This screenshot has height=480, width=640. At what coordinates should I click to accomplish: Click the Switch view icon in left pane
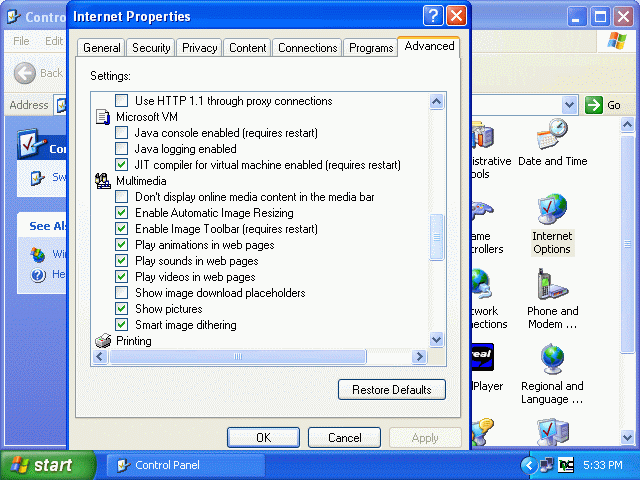pyautogui.click(x=38, y=178)
